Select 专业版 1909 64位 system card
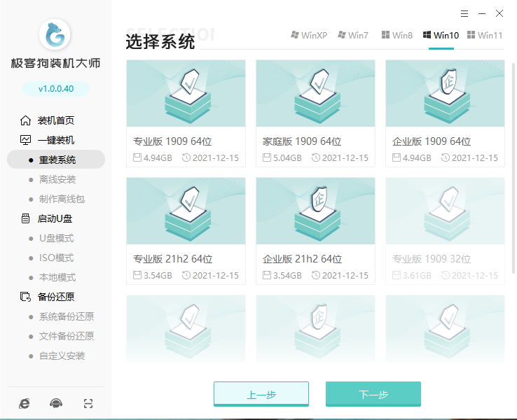Viewport: 517px width, 420px height. click(x=186, y=113)
